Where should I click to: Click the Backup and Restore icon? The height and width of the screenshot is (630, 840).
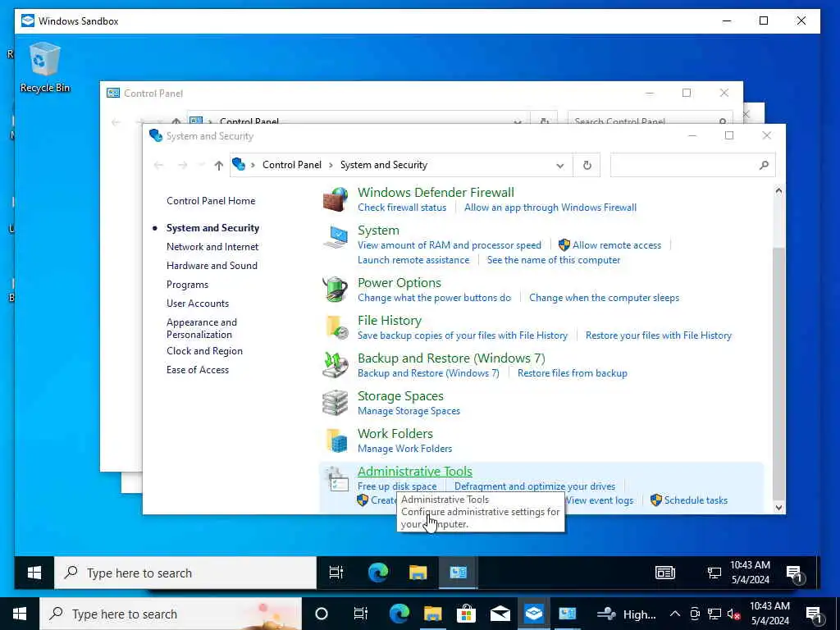click(x=336, y=365)
